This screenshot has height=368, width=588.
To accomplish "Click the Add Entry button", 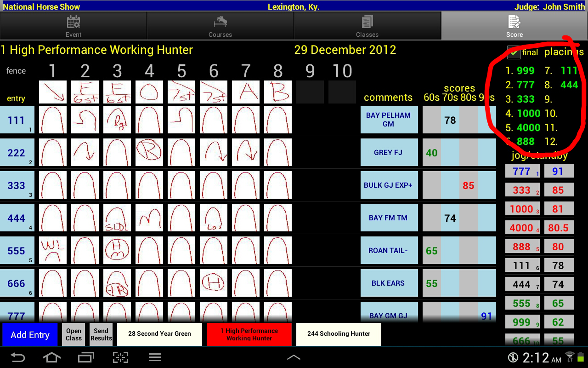I will point(30,334).
